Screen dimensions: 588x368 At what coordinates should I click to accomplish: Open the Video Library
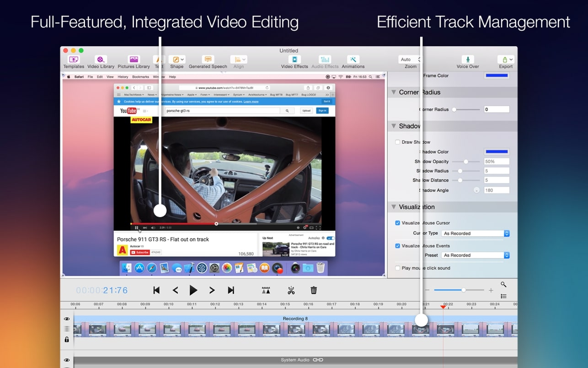[101, 60]
